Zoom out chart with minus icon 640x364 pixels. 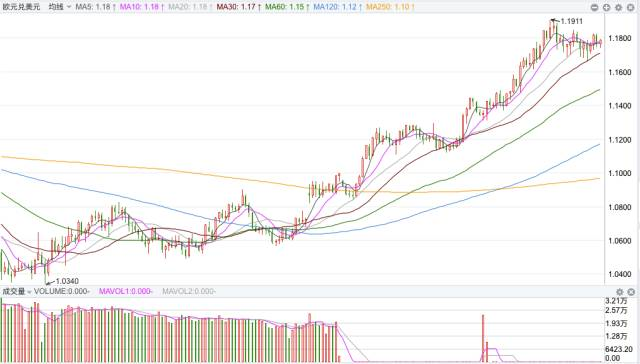pyautogui.click(x=594, y=7)
